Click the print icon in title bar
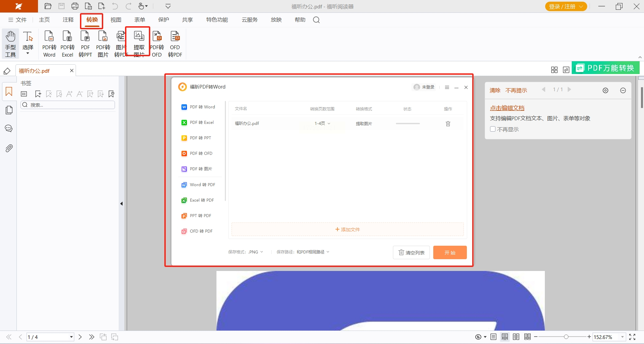644x344 pixels. (x=75, y=6)
